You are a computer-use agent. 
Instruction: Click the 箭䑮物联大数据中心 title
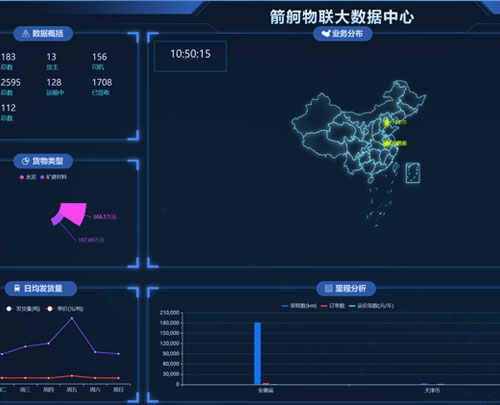pos(342,17)
